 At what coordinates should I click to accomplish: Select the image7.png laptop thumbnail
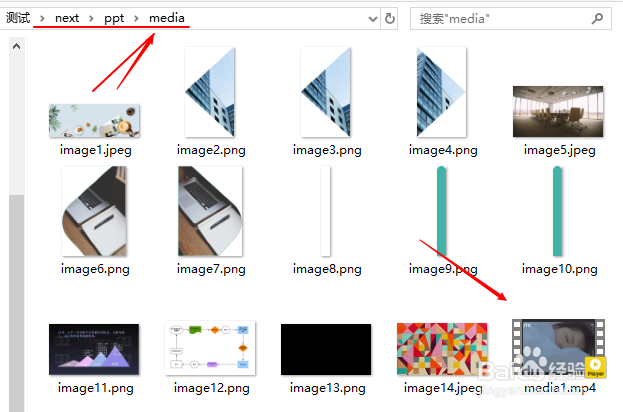point(210,211)
